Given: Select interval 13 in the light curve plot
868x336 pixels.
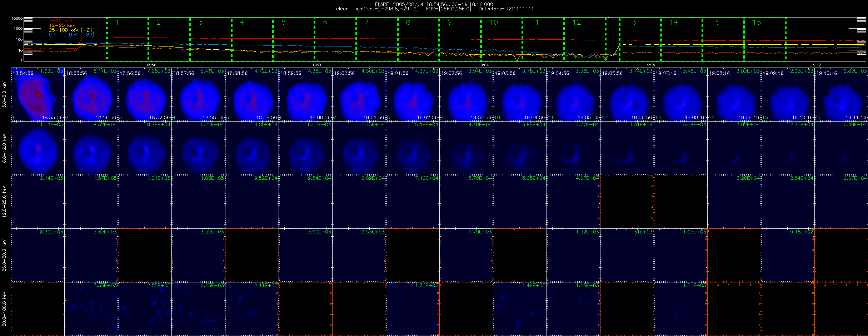Looking at the screenshot, I should (x=640, y=39).
